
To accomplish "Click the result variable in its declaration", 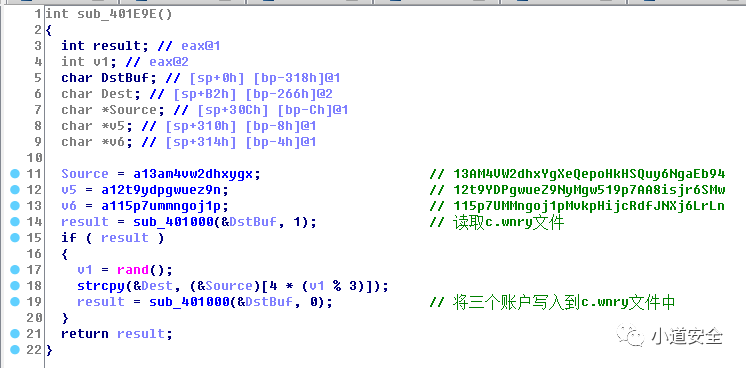I will click(117, 46).
